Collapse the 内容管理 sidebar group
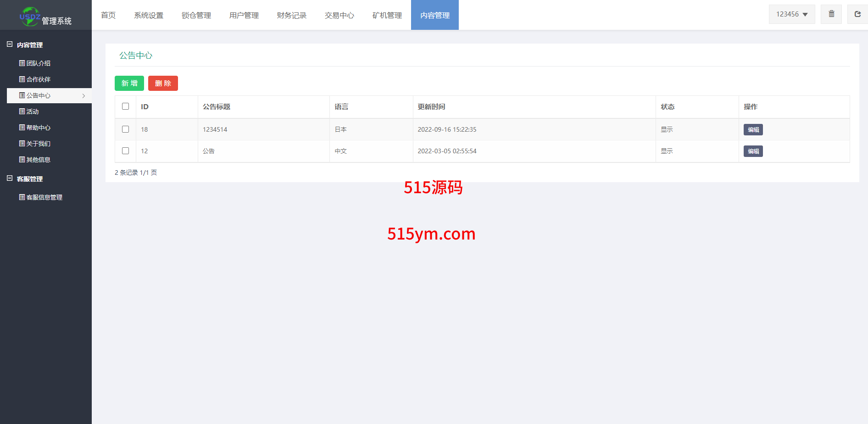The image size is (868, 424). point(10,45)
